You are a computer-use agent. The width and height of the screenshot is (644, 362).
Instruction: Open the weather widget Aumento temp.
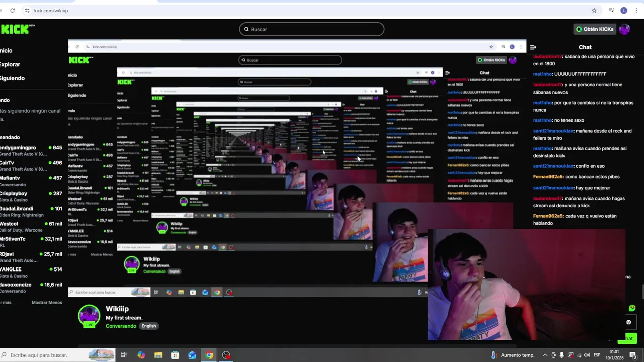(x=512, y=355)
